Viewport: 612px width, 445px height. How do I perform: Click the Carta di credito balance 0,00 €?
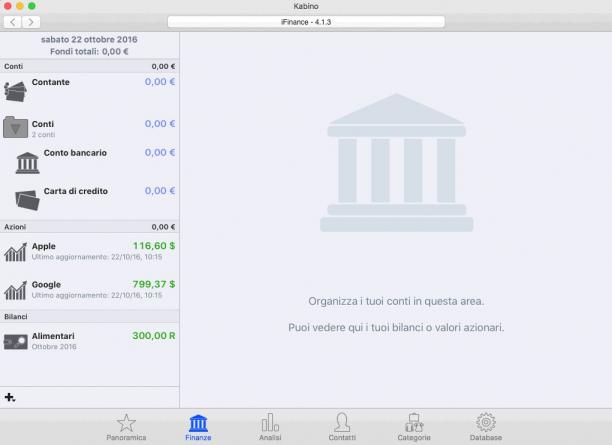coord(160,190)
